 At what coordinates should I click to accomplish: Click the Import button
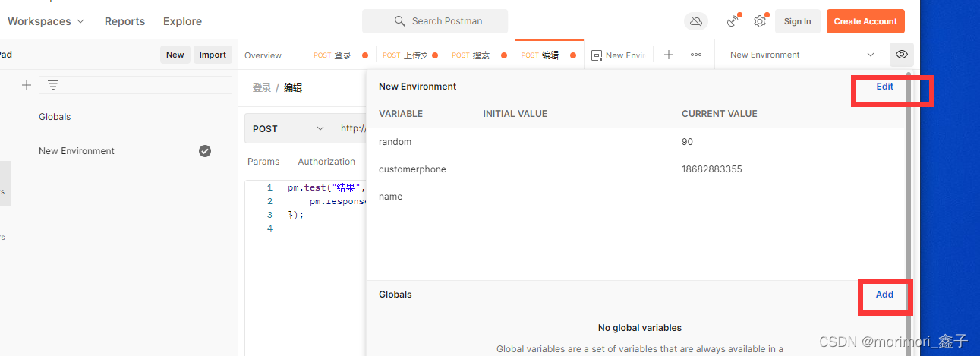213,55
